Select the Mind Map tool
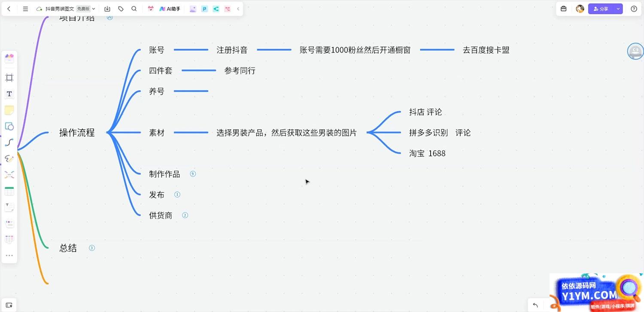Image resolution: width=644 pixels, height=312 pixels. pos(9,174)
